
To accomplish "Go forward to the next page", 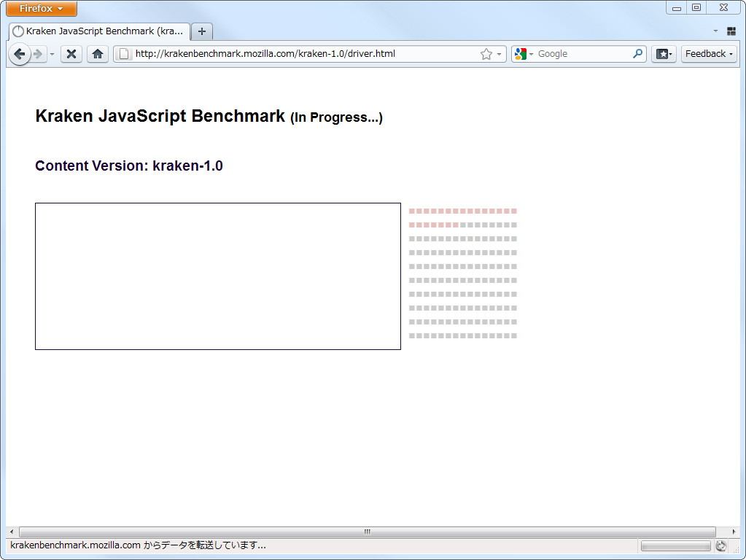I will pyautogui.click(x=39, y=54).
